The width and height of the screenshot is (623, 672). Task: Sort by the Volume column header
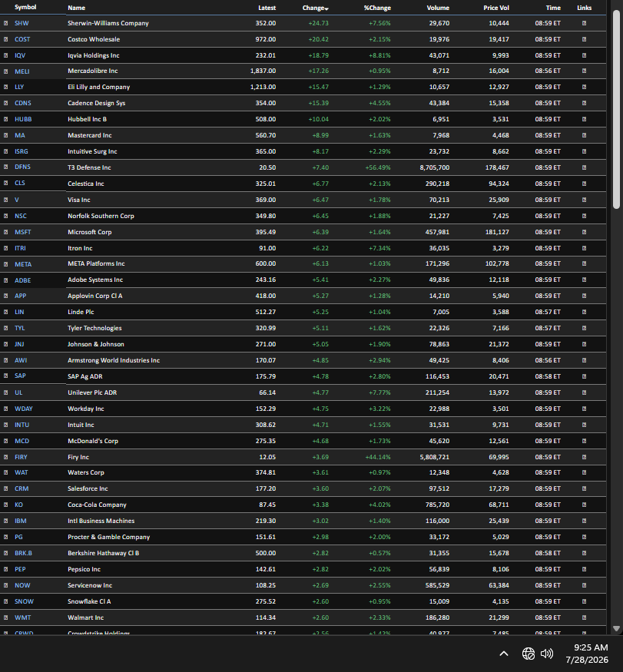point(438,8)
